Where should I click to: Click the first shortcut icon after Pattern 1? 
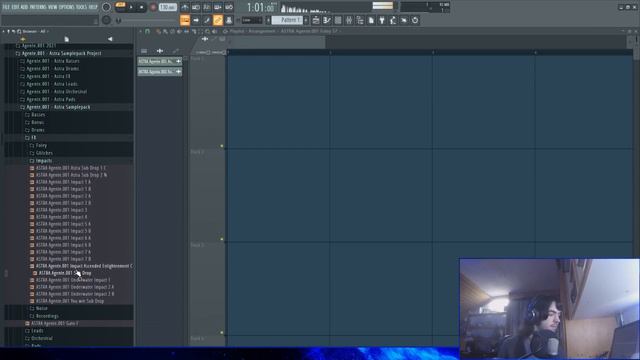(x=316, y=20)
